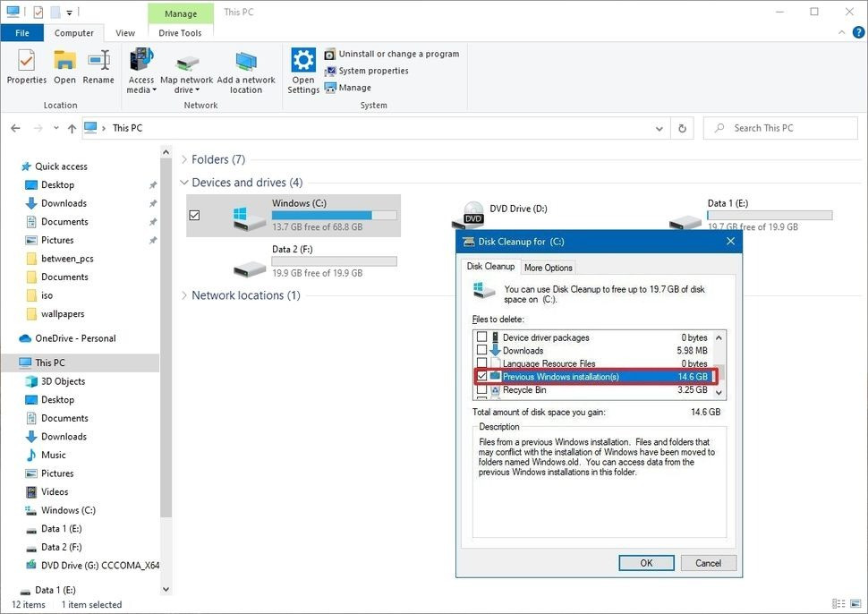
Task: Open between_pcs folder in sidebar
Action: coord(60,259)
